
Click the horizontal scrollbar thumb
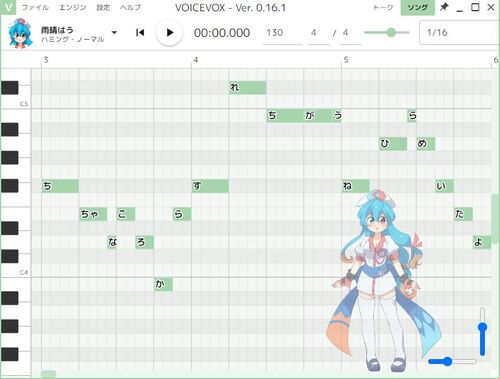click(x=48, y=374)
